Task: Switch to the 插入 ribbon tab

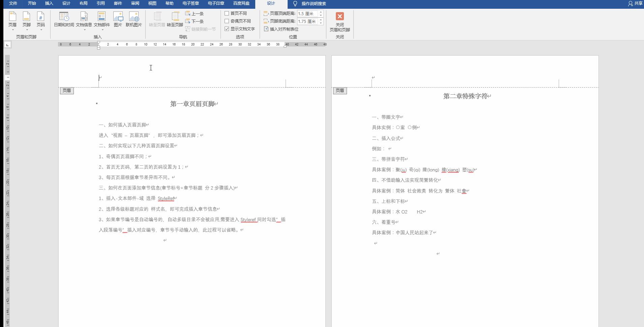Action: [49, 4]
